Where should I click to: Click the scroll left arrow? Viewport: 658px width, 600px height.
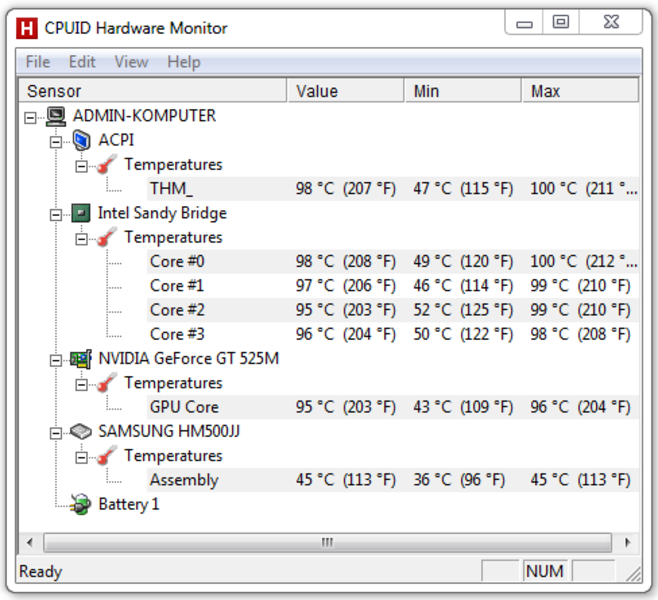(x=29, y=543)
